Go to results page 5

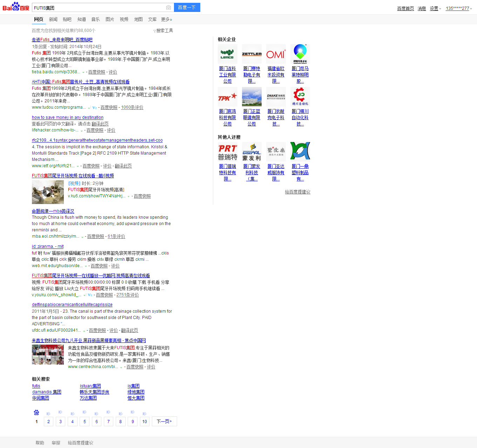coord(85,421)
